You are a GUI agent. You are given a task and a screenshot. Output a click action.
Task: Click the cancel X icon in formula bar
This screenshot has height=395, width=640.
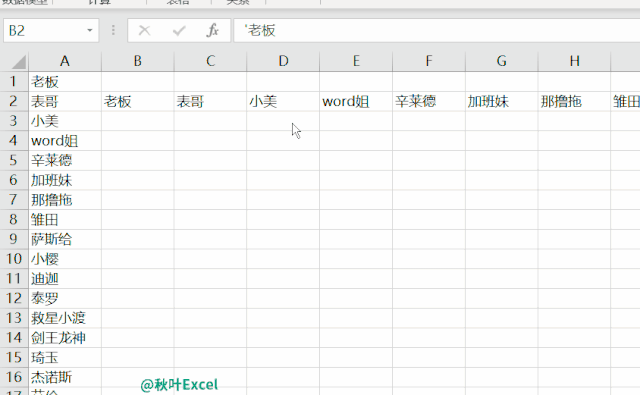[x=144, y=31]
